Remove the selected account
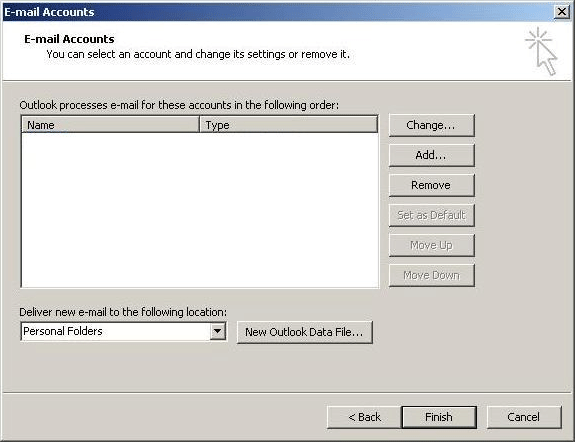This screenshot has height=442, width=575. pos(432,185)
